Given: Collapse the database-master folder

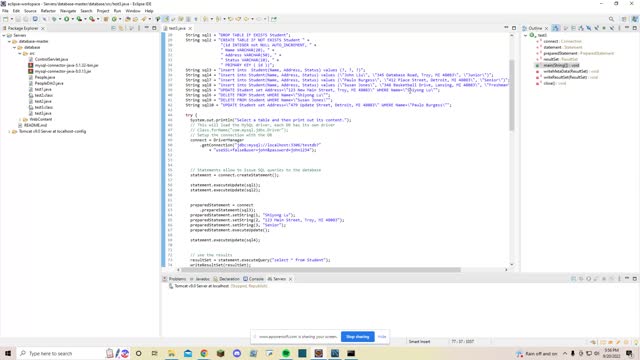Looking at the screenshot, I should [9, 41].
